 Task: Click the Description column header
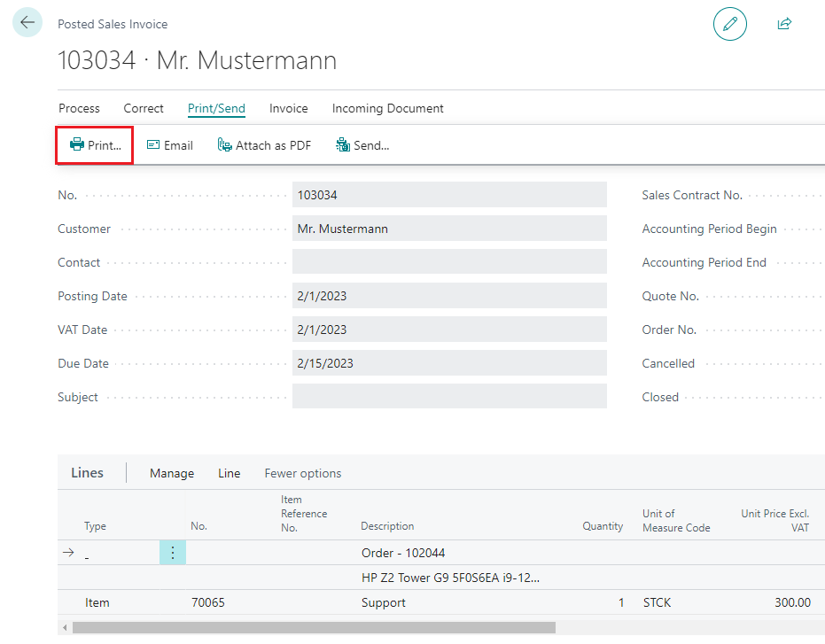[387, 526]
